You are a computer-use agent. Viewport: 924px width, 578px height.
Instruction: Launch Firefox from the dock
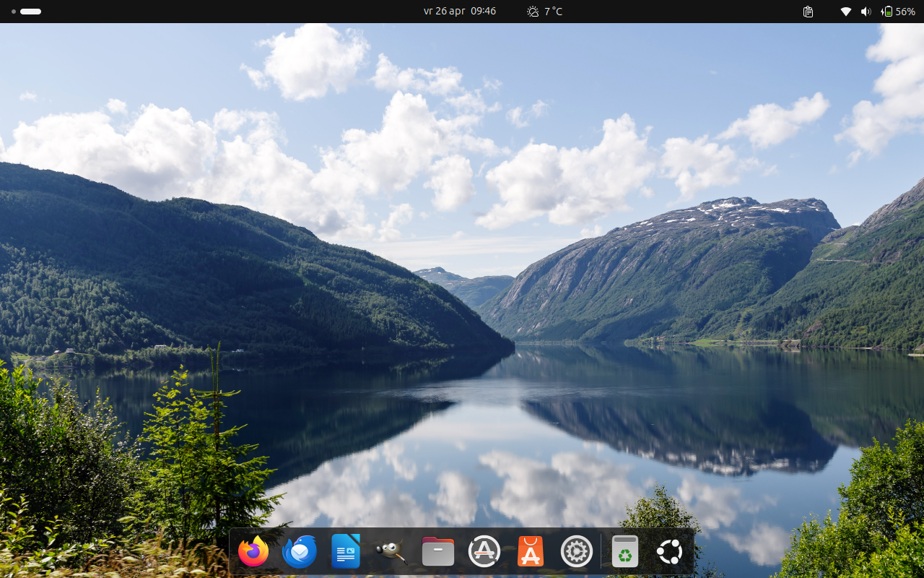click(x=253, y=552)
